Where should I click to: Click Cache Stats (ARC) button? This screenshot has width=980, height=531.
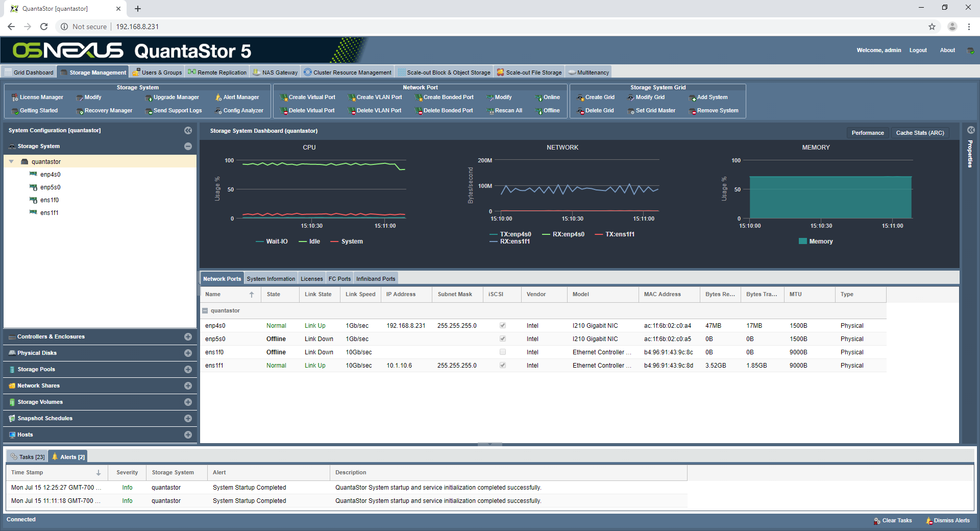coord(920,133)
